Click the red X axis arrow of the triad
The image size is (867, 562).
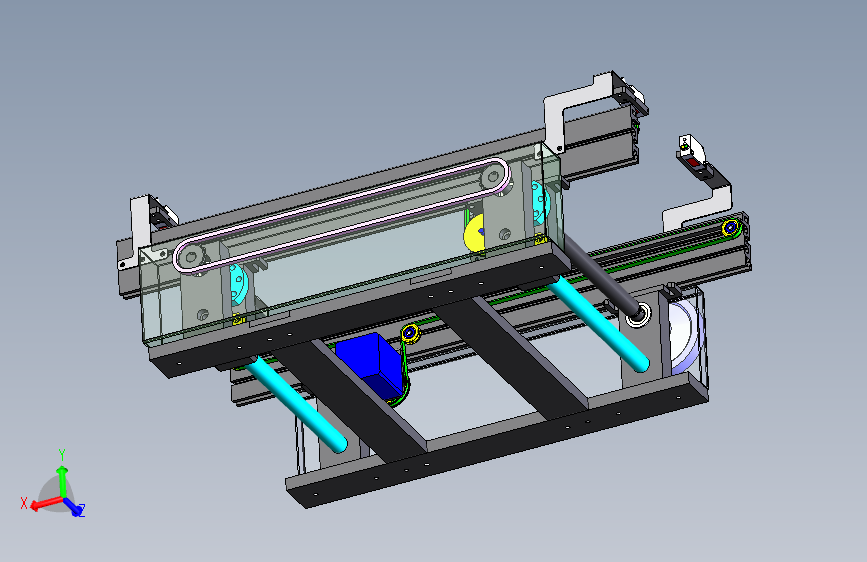pos(46,503)
